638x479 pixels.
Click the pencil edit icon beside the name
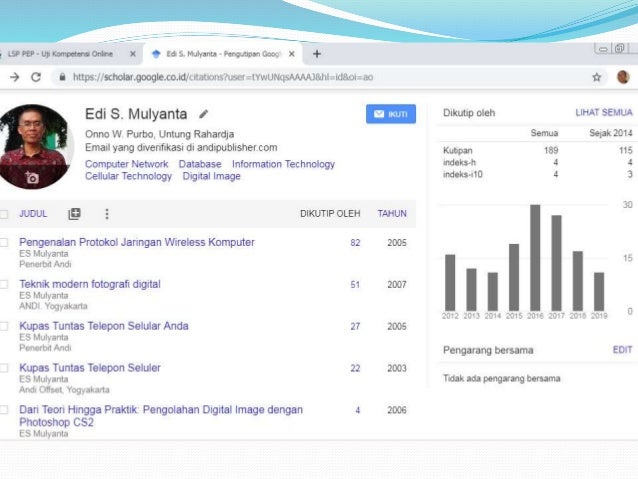[x=203, y=114]
